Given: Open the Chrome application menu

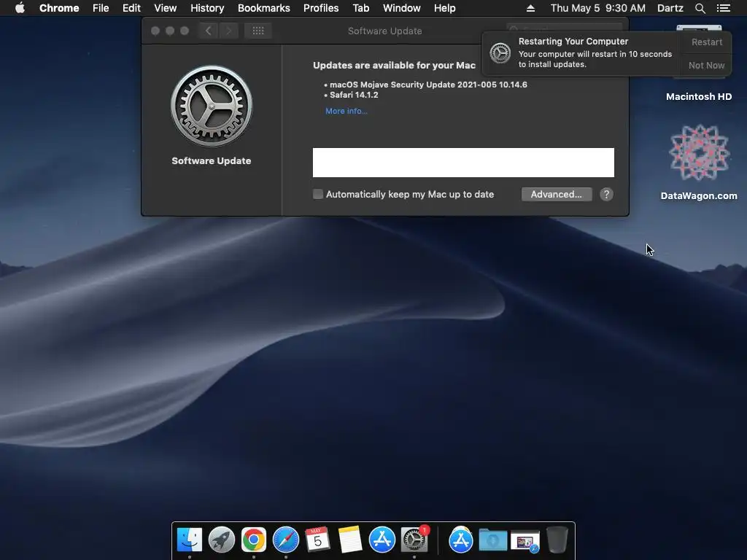Looking at the screenshot, I should 59,8.
